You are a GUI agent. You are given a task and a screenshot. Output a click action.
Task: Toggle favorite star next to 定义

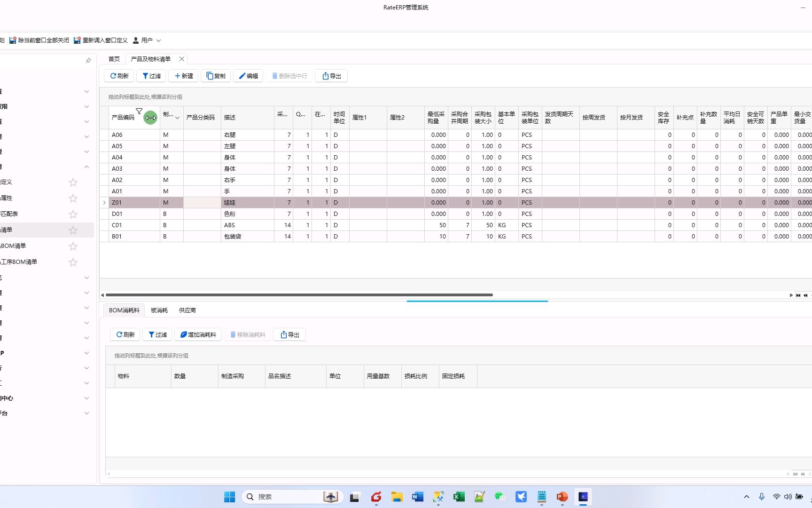[73, 182]
